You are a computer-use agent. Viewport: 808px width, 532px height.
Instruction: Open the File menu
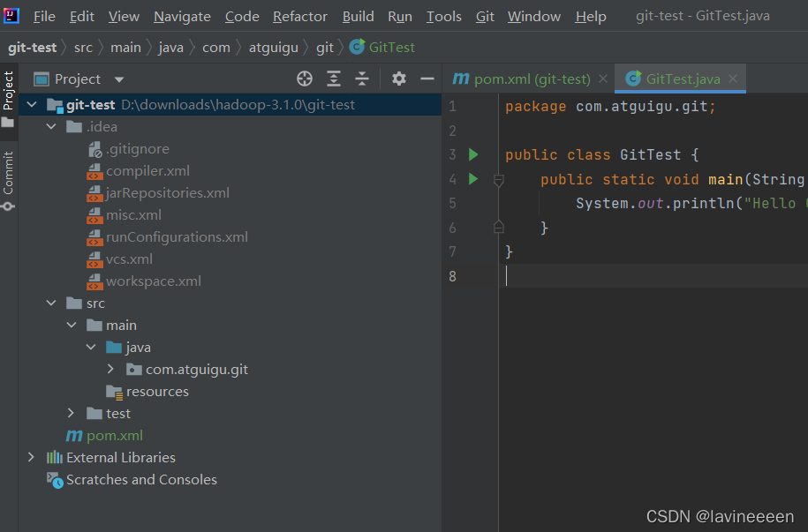[x=44, y=17]
